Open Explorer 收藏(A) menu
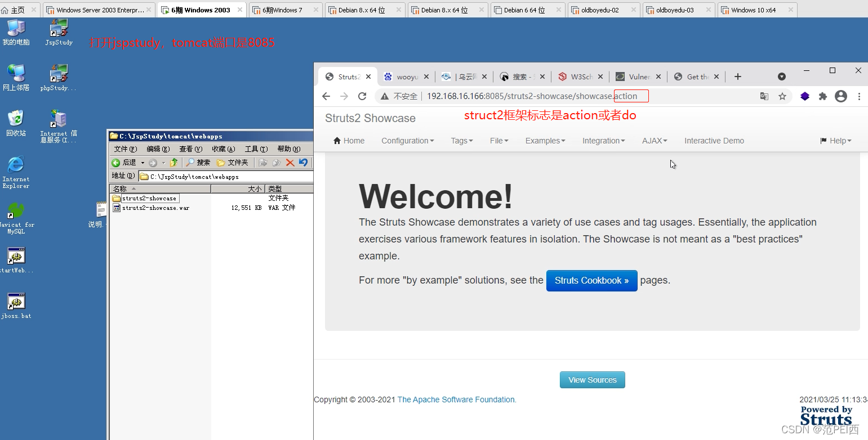Viewport: 868px width, 440px height. coord(223,149)
